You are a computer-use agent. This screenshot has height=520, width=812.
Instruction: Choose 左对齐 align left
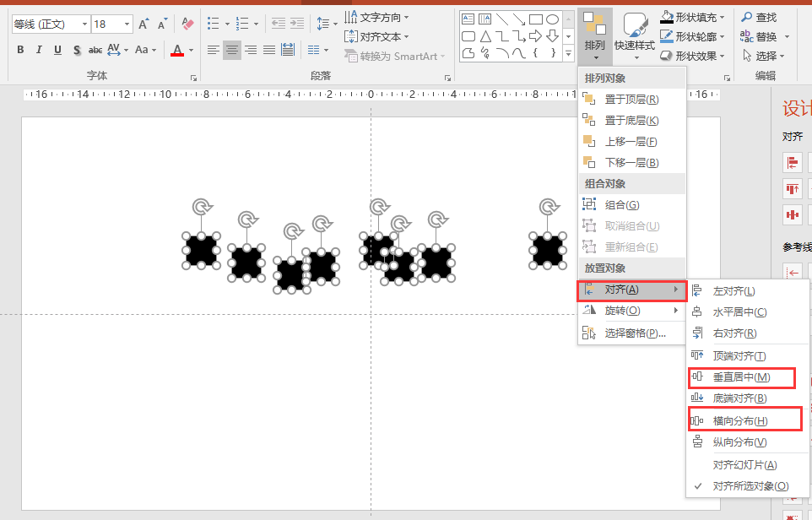747,291
